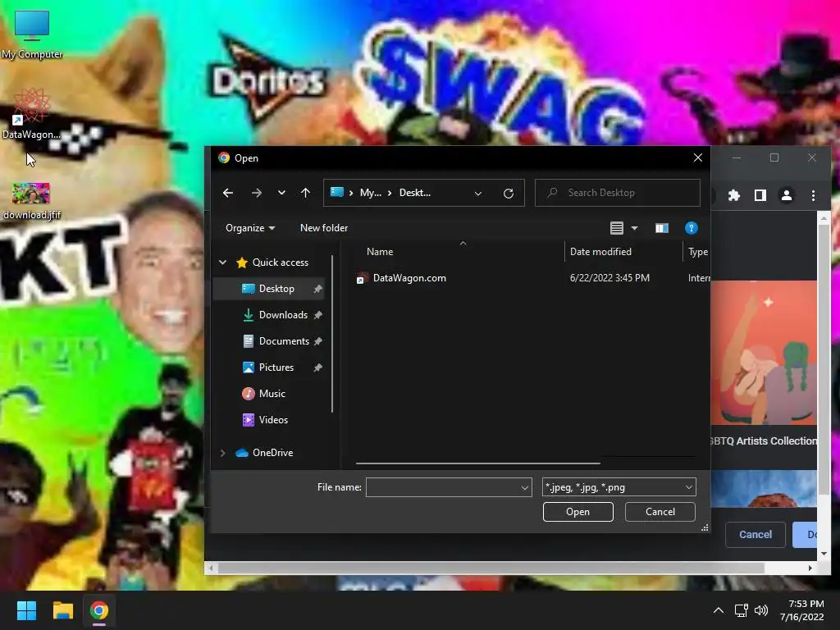Open Chrome's Extensions puzzle icon
The width and height of the screenshot is (840, 630).
(x=734, y=195)
